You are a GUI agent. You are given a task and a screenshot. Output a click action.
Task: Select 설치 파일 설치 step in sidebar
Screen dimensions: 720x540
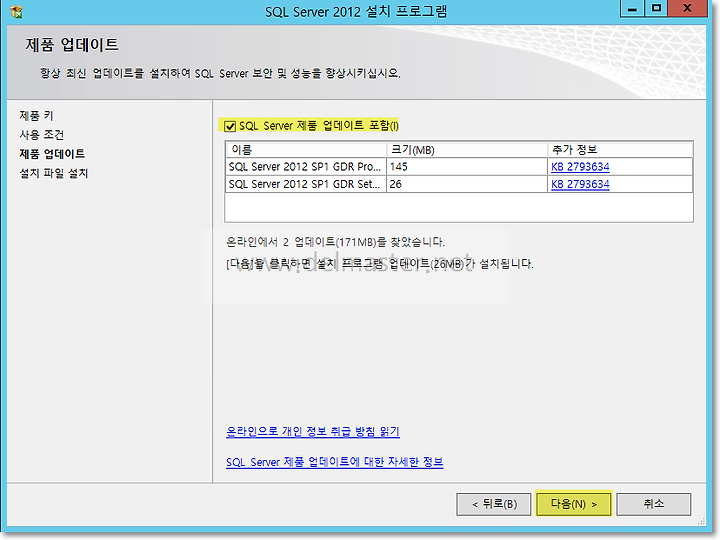(x=54, y=173)
